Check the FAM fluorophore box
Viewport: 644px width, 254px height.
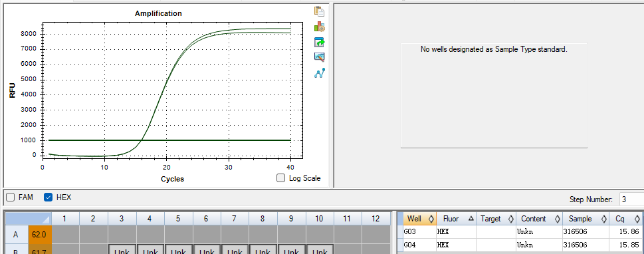11,197
